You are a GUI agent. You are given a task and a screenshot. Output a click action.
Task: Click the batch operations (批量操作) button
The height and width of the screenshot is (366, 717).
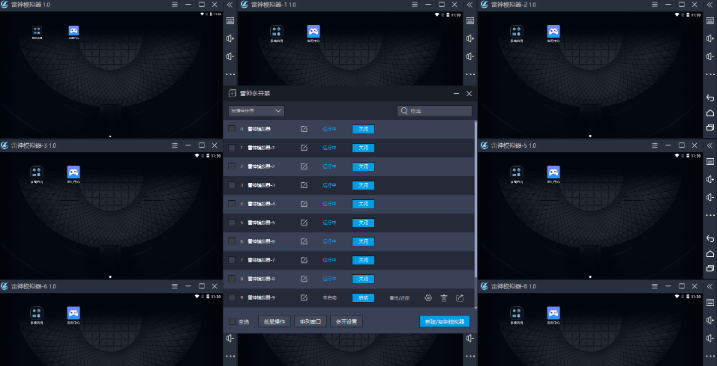click(274, 322)
